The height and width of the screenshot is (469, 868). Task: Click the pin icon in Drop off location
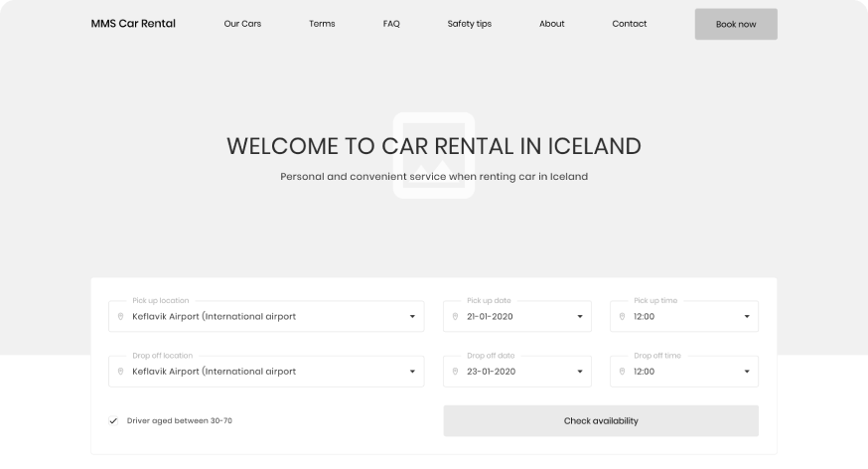coord(121,372)
